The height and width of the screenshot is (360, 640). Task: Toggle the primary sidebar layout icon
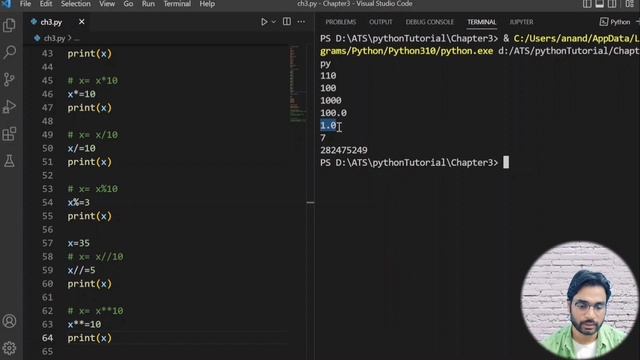pyautogui.click(x=587, y=4)
